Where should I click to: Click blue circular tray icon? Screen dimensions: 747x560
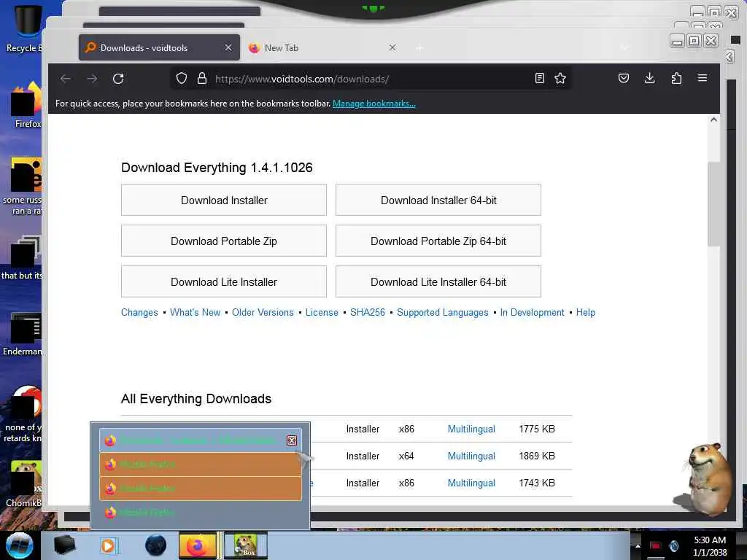coord(673,546)
